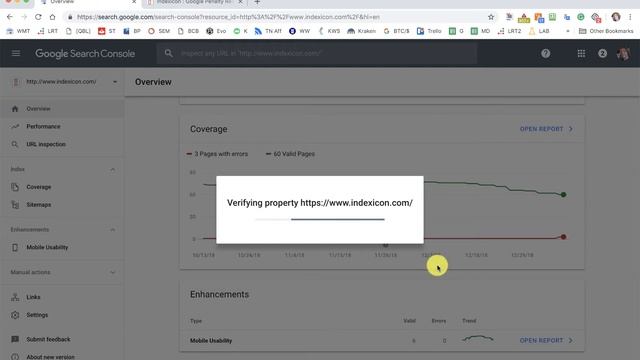Open the Help question mark icon
The height and width of the screenshot is (360, 640).
pyautogui.click(x=545, y=53)
